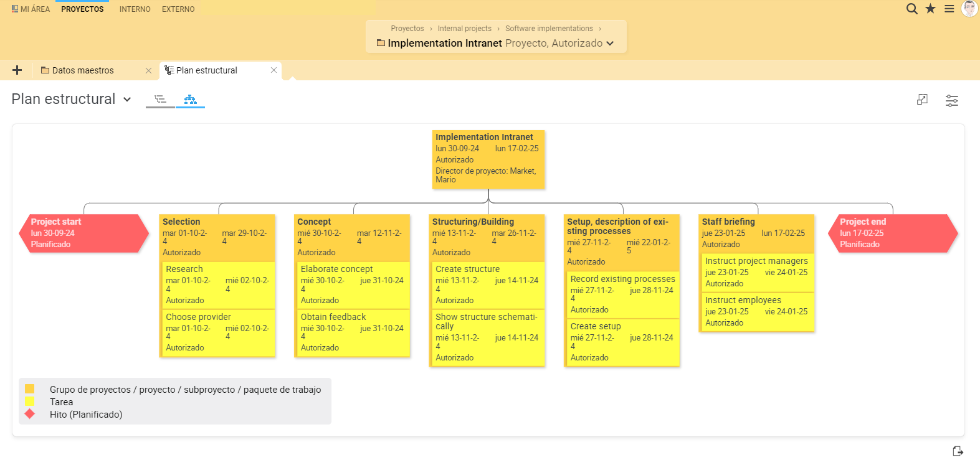Go to Internal projects breadcrumb
Screen dimensions: 980x460
click(x=464, y=29)
